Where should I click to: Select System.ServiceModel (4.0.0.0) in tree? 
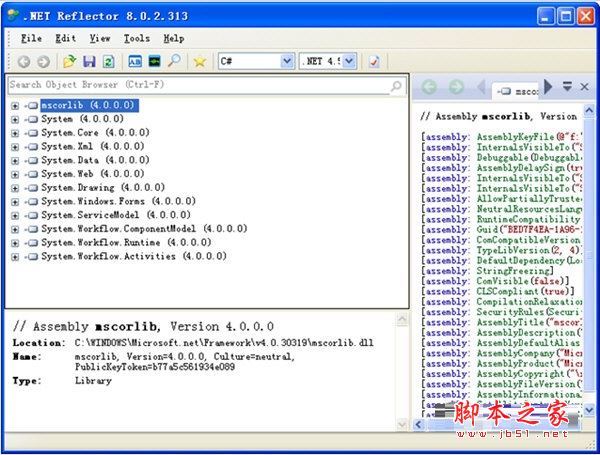coord(116,215)
